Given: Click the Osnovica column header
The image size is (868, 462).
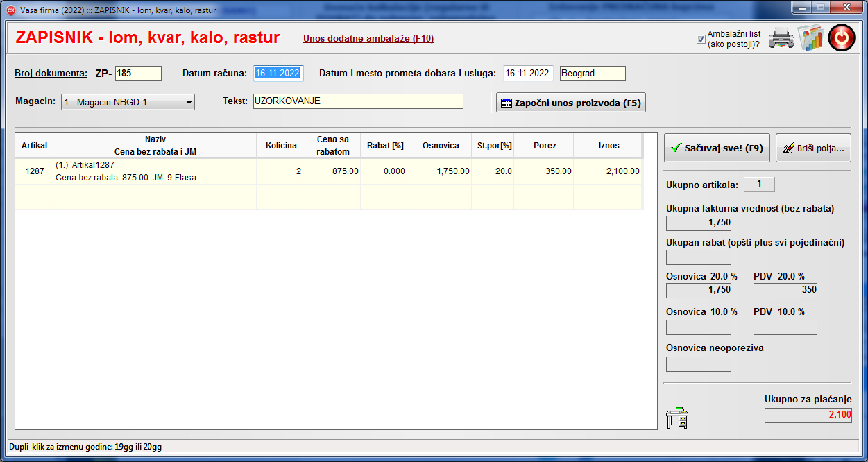Looking at the screenshot, I should [440, 146].
